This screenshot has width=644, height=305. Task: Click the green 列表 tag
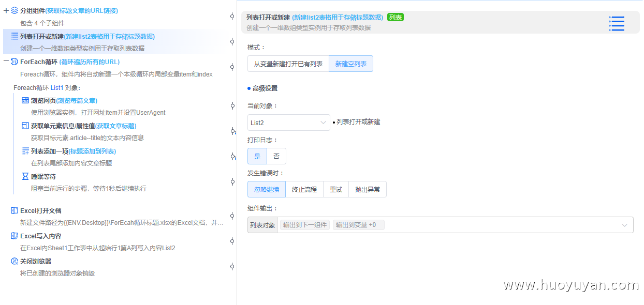tap(396, 18)
